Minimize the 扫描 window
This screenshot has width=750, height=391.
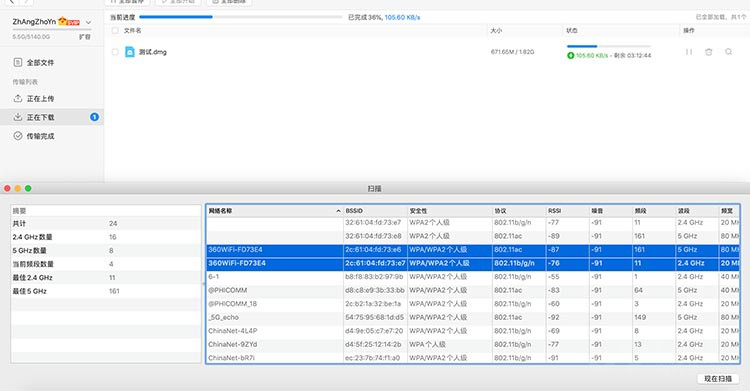[x=18, y=189]
